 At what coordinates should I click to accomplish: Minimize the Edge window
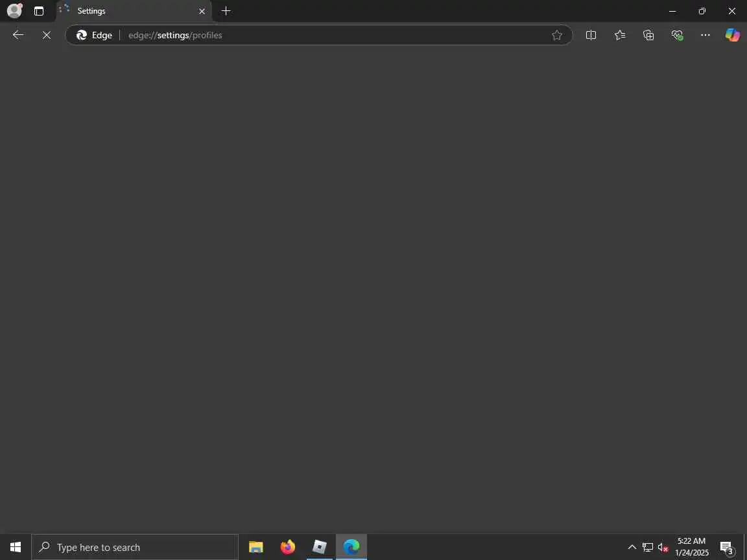(x=672, y=11)
